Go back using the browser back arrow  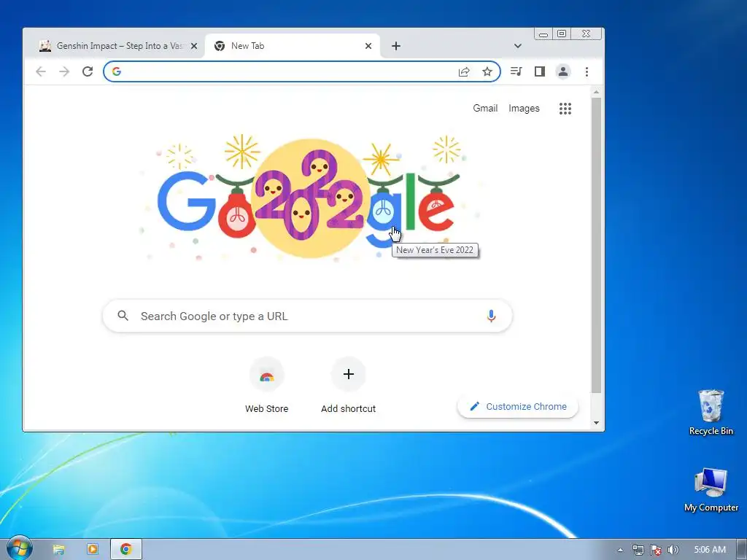[x=41, y=71]
